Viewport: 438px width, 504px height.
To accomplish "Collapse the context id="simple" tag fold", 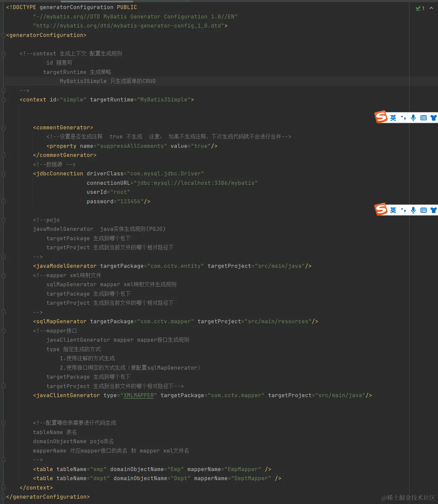I will pos(4,100).
